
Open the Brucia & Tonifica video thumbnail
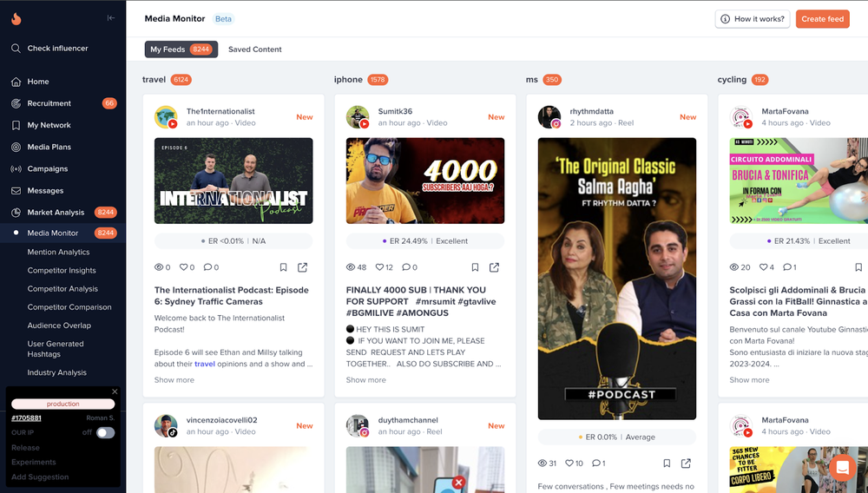(x=799, y=181)
